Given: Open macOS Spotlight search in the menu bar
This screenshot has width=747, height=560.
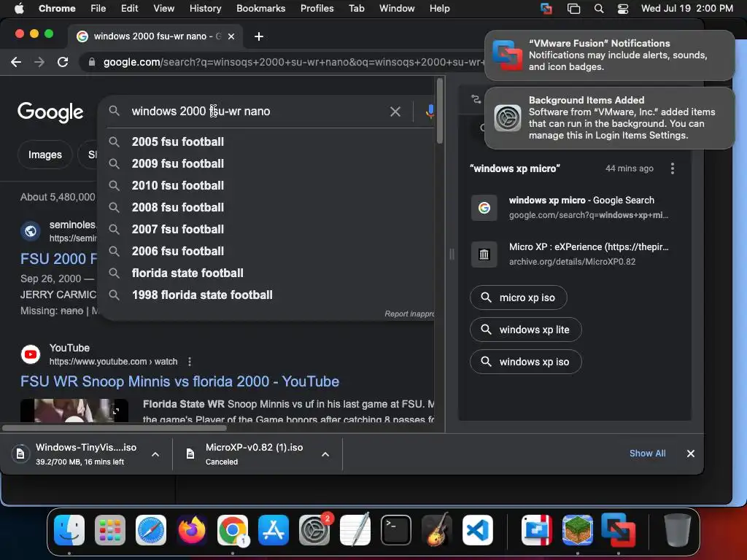Looking at the screenshot, I should pyautogui.click(x=599, y=9).
